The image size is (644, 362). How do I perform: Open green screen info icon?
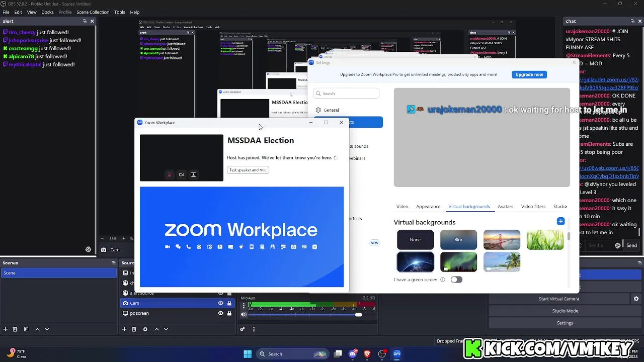[443, 280]
